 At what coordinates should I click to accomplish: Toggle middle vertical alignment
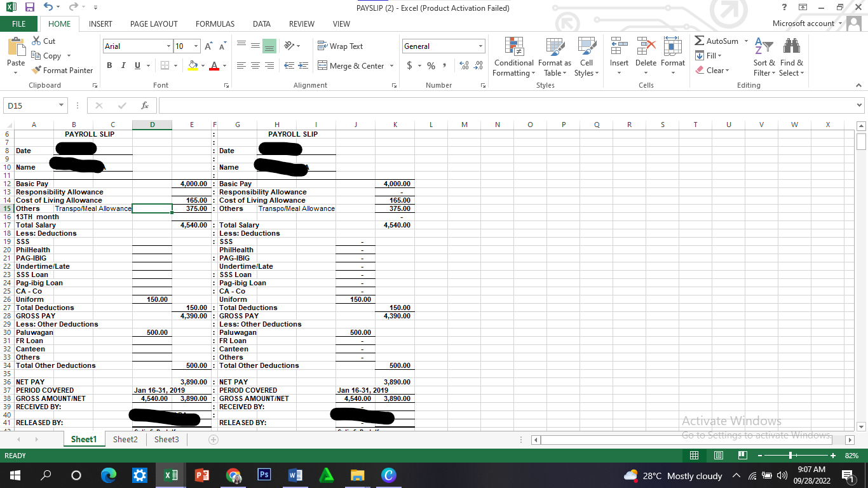(x=255, y=46)
